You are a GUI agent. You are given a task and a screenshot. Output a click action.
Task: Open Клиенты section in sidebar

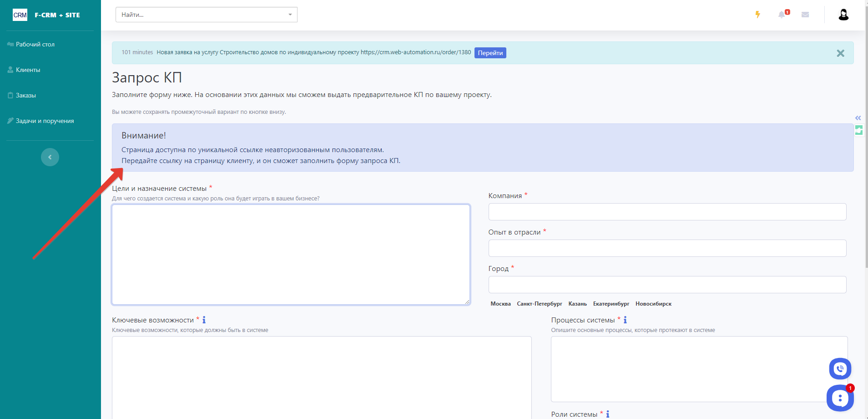click(x=28, y=70)
